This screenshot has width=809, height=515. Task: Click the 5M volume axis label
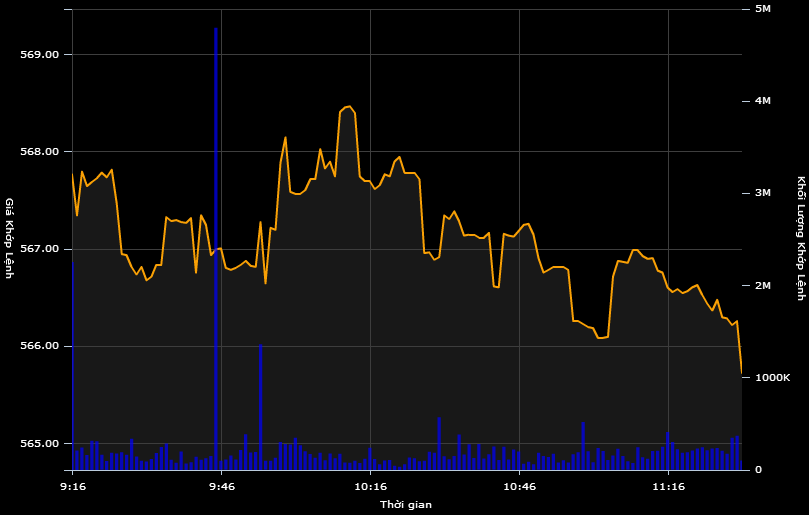coord(763,9)
